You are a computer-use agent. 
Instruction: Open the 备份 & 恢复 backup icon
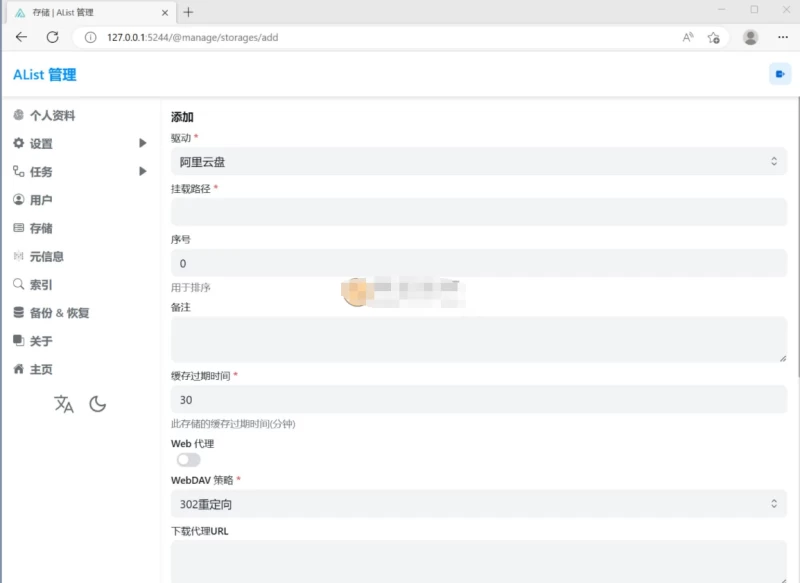[x=18, y=311]
